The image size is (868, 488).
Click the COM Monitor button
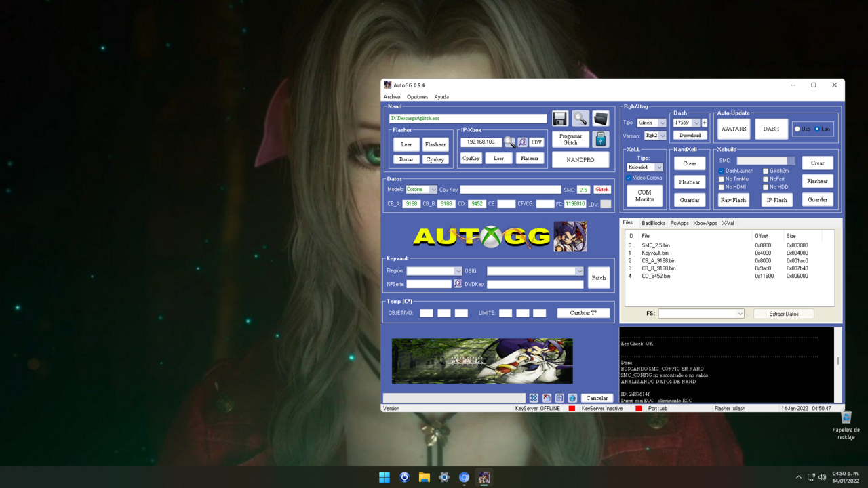(x=644, y=195)
